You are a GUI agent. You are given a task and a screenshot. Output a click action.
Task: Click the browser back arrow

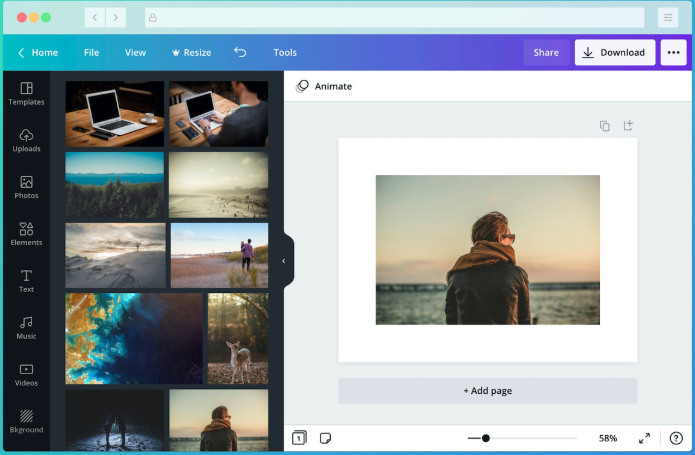(95, 18)
